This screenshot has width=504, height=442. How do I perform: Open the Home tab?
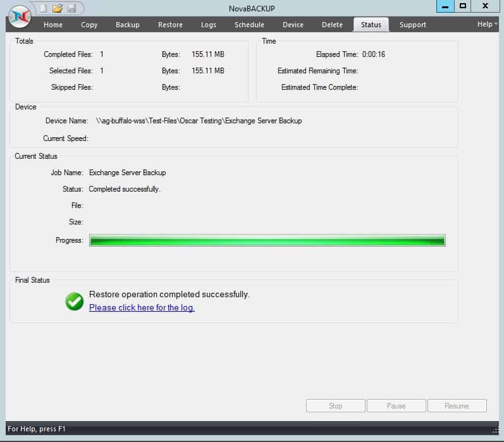(x=53, y=25)
